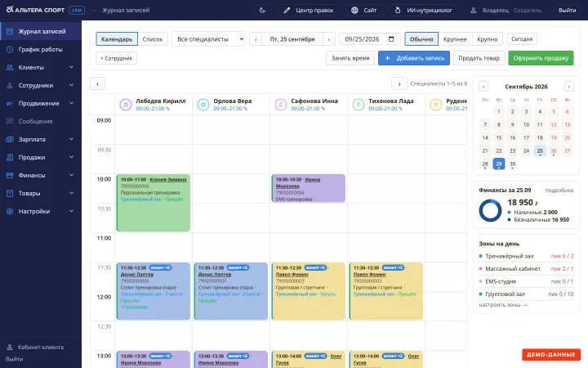The height and width of the screenshot is (368, 588).
Task: Go to previous day arrow
Action: pyautogui.click(x=256, y=39)
